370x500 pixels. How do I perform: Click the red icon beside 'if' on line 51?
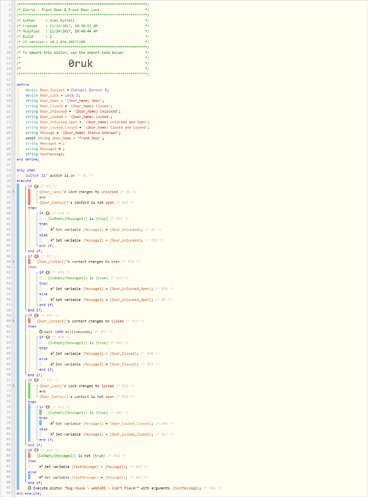click(x=48, y=273)
